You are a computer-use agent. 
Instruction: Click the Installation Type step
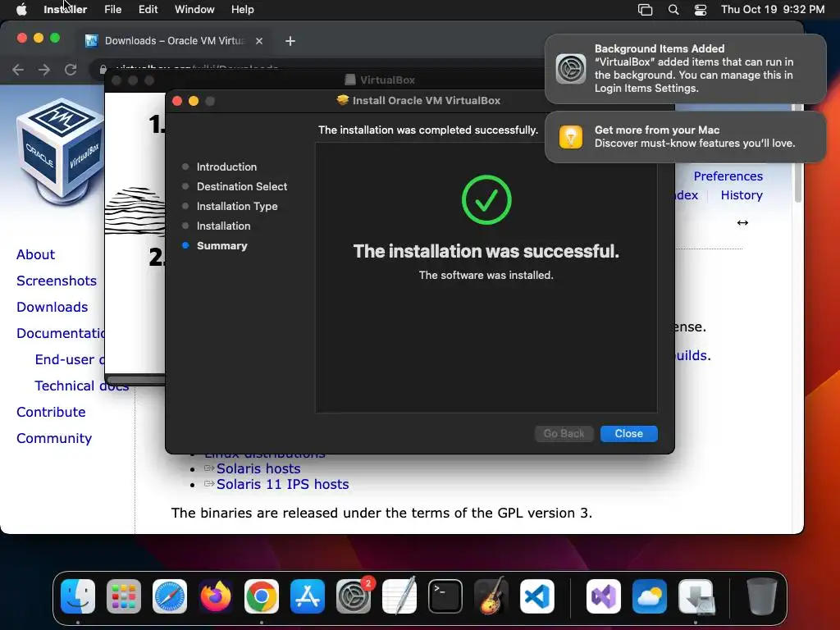pos(237,206)
